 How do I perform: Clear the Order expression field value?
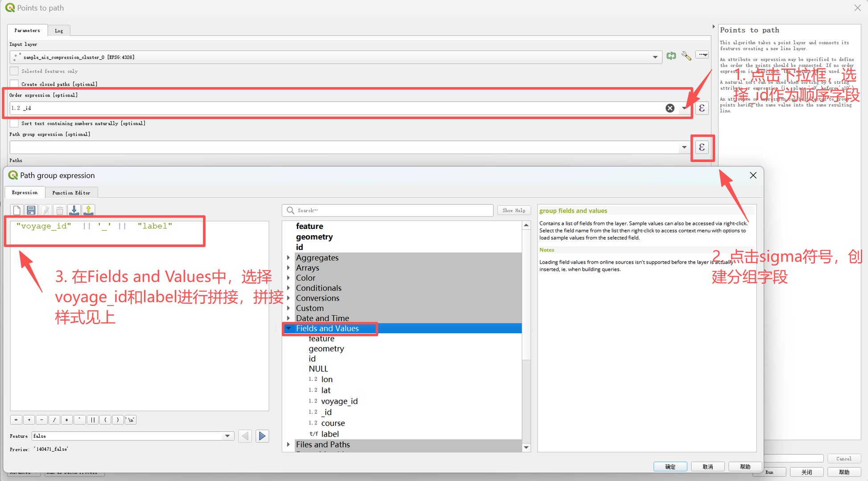click(670, 108)
